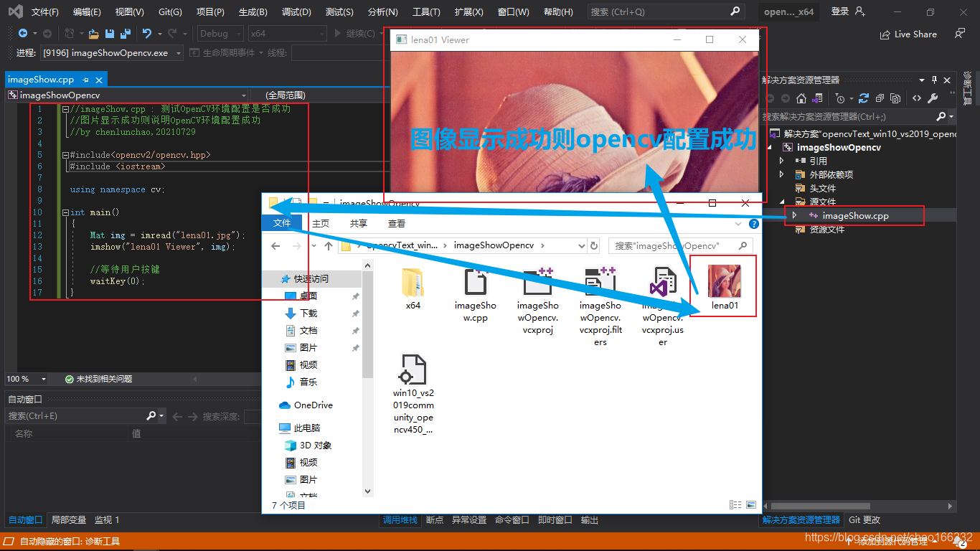The width and height of the screenshot is (980, 551).
Task: Click the refresh button by File Explorer address bar
Action: [x=594, y=246]
